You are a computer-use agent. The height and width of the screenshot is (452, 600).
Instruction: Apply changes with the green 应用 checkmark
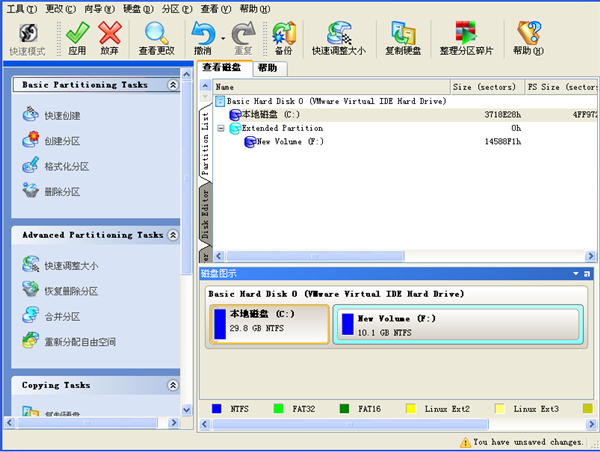[77, 38]
